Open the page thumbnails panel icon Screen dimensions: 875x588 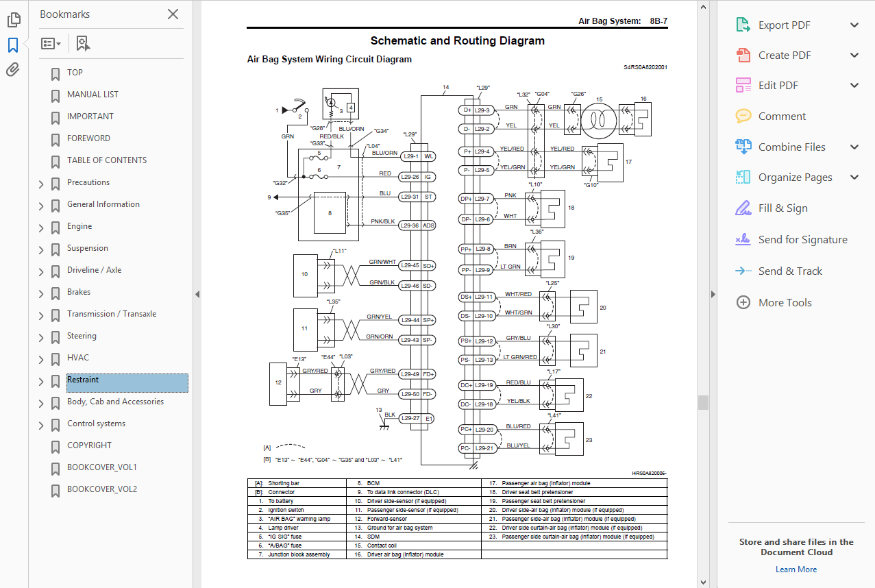pyautogui.click(x=13, y=20)
